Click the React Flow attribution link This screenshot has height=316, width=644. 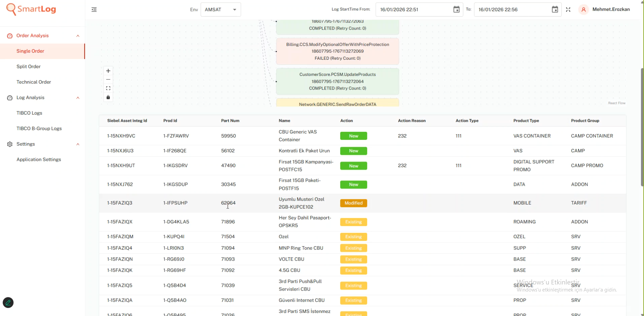pos(616,103)
